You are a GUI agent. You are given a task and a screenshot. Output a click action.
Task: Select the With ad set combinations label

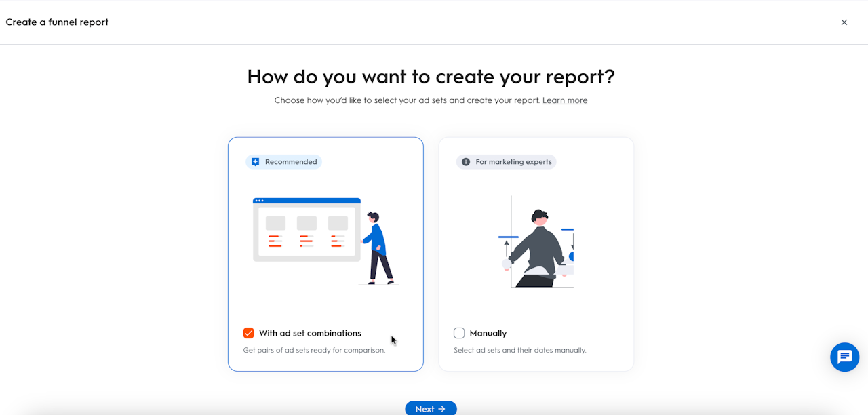(310, 333)
